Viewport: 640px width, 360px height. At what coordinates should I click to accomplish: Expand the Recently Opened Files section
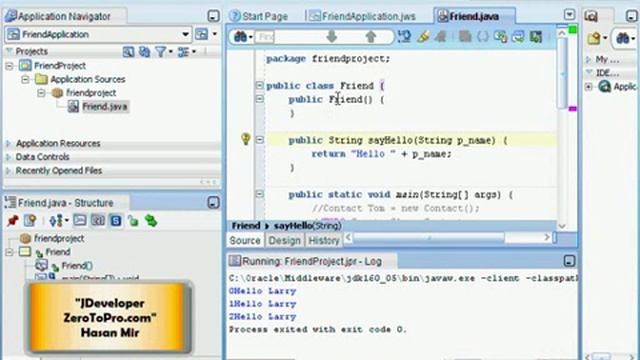tap(8, 171)
